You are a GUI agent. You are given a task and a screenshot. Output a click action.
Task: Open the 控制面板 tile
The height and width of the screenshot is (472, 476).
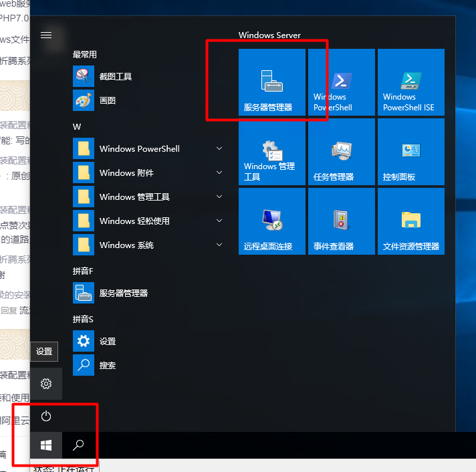(x=411, y=152)
